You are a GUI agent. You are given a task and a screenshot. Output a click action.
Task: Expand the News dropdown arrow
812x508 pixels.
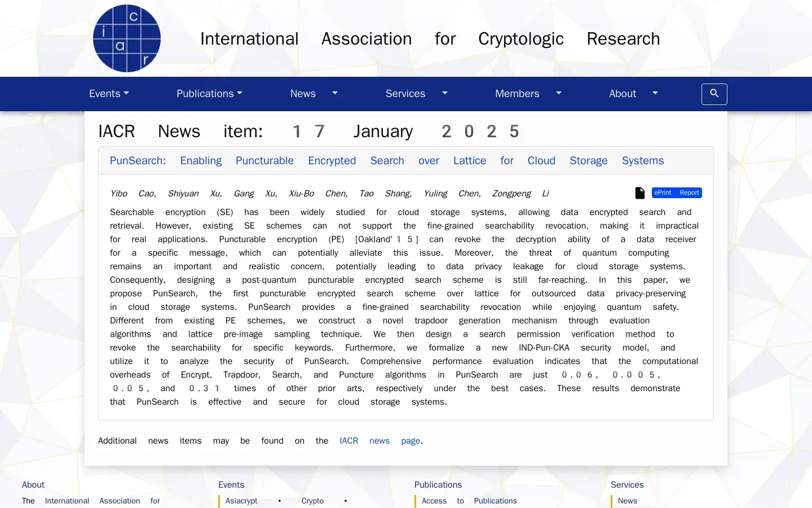(x=335, y=93)
